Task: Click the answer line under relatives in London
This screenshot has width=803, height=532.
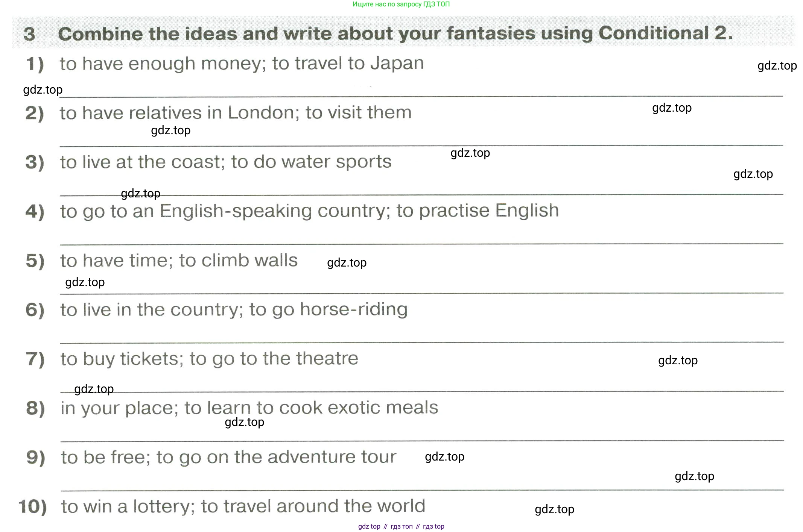Action: click(421, 146)
